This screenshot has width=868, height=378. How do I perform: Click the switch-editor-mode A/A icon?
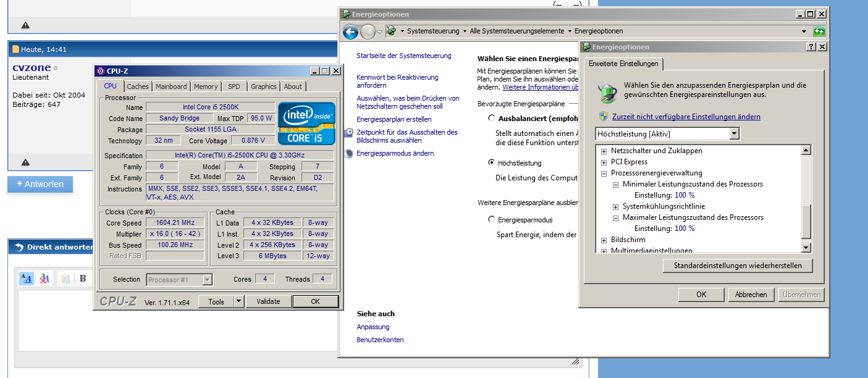[27, 279]
